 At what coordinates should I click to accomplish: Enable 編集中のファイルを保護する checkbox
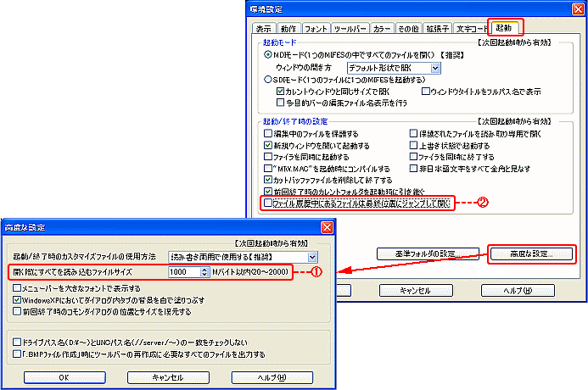pos(268,134)
